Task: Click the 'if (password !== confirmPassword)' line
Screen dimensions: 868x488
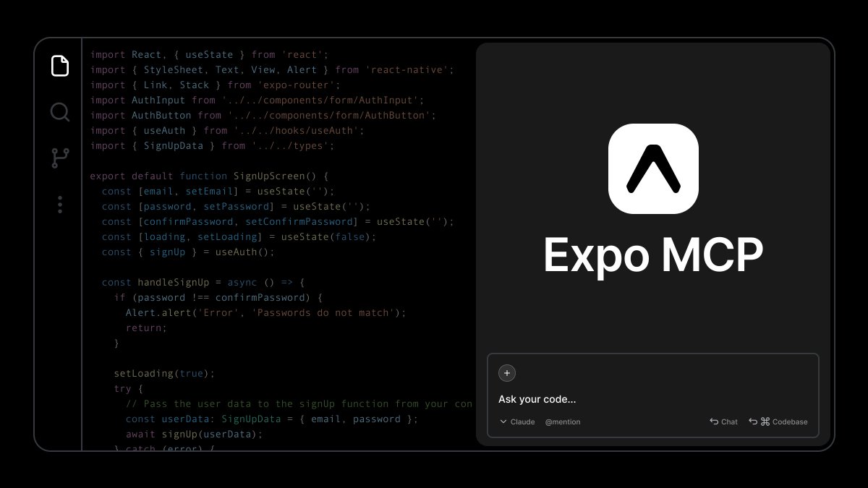Action: [218, 298]
